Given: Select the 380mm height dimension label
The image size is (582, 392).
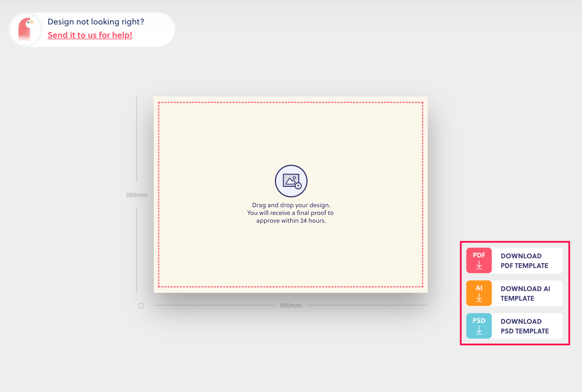Looking at the screenshot, I should (x=136, y=195).
